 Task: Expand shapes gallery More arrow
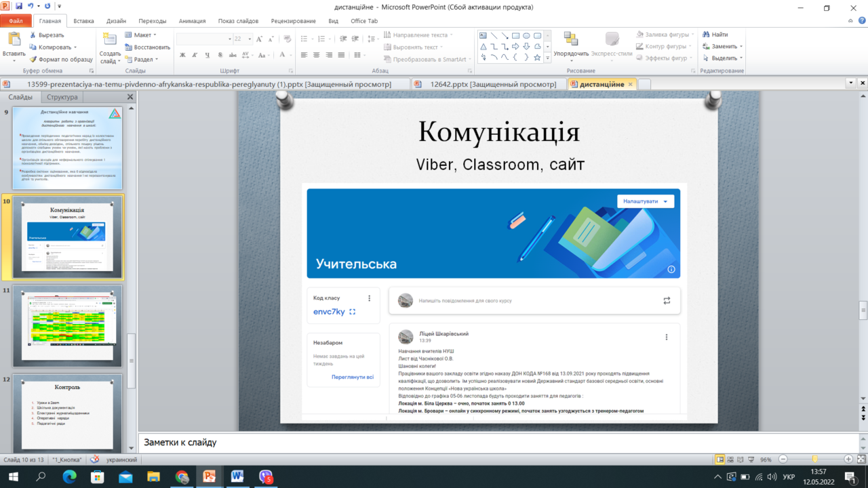click(548, 59)
